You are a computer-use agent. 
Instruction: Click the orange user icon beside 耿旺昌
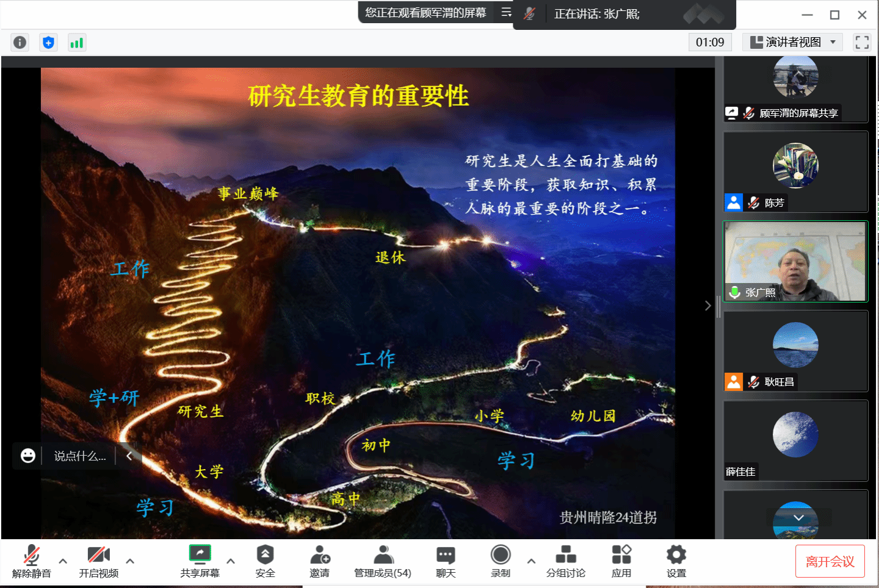[734, 382]
